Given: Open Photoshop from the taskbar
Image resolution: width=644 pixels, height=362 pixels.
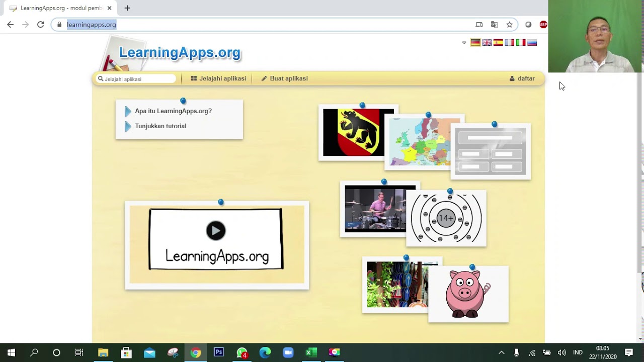Looking at the screenshot, I should 219,352.
